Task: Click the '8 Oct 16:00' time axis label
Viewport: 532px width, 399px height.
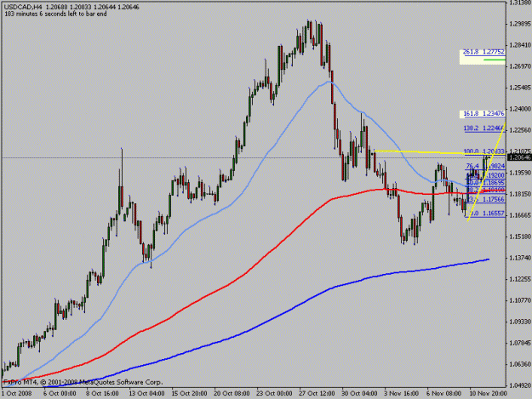Action: pos(102,394)
